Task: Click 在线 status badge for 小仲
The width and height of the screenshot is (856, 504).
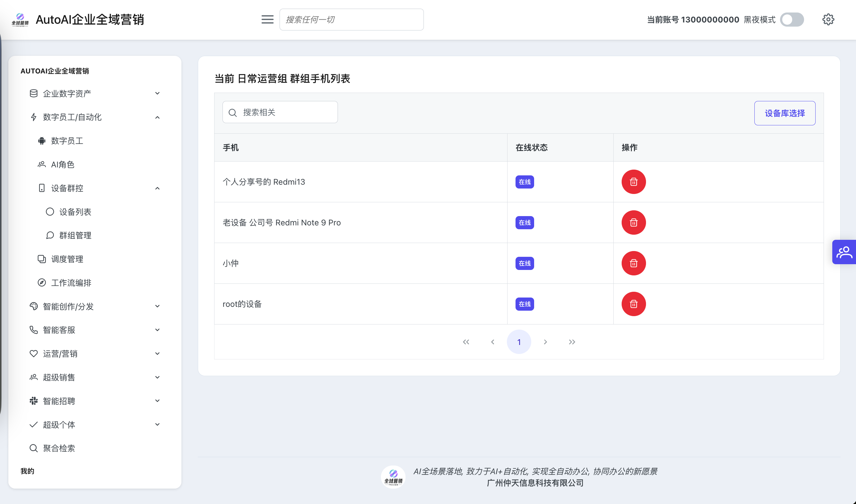Action: coord(525,263)
